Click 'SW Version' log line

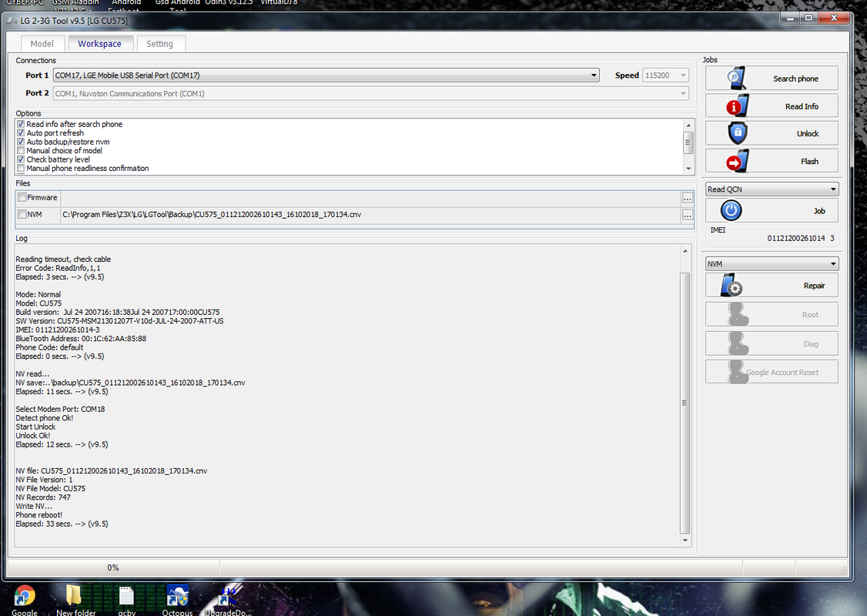119,321
